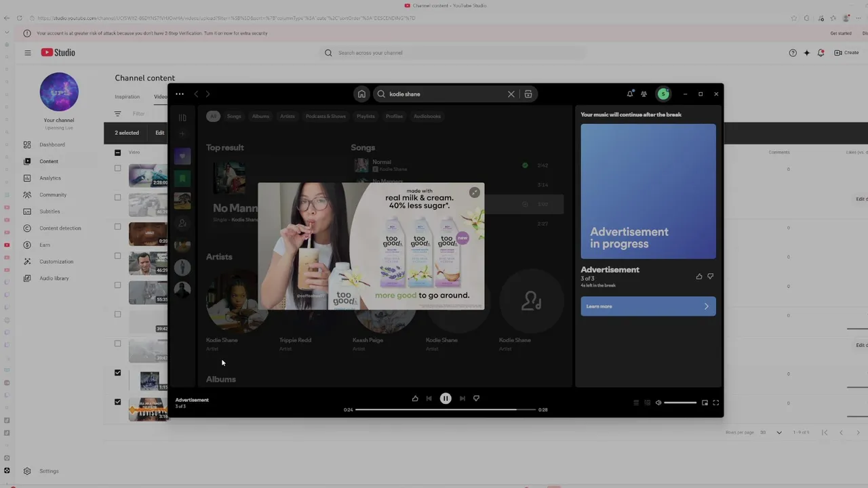The height and width of the screenshot is (488, 868).
Task: Go forward in Spotify navigation
Action: (208, 94)
